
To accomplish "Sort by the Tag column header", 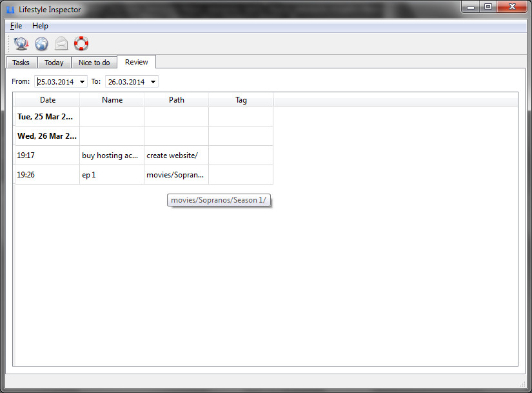I will (241, 100).
